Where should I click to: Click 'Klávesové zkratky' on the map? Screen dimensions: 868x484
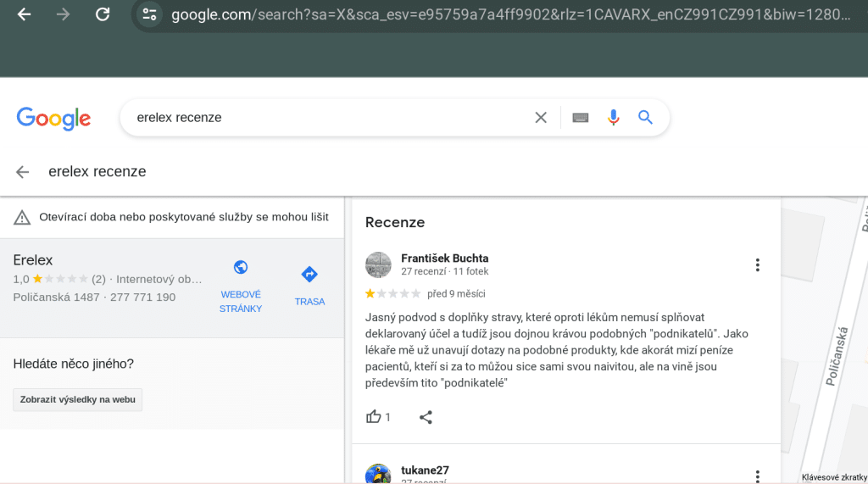pos(834,477)
